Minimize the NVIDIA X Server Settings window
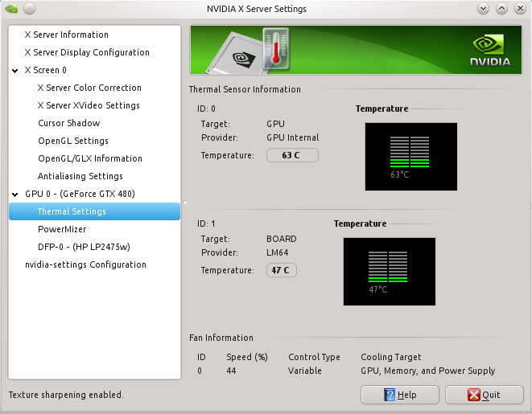The height and width of the screenshot is (414, 532). [x=483, y=9]
